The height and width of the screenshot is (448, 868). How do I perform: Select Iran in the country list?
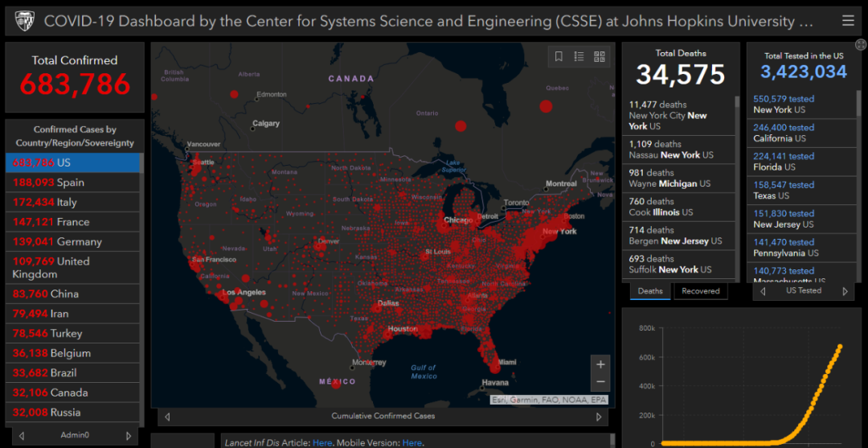coord(72,314)
